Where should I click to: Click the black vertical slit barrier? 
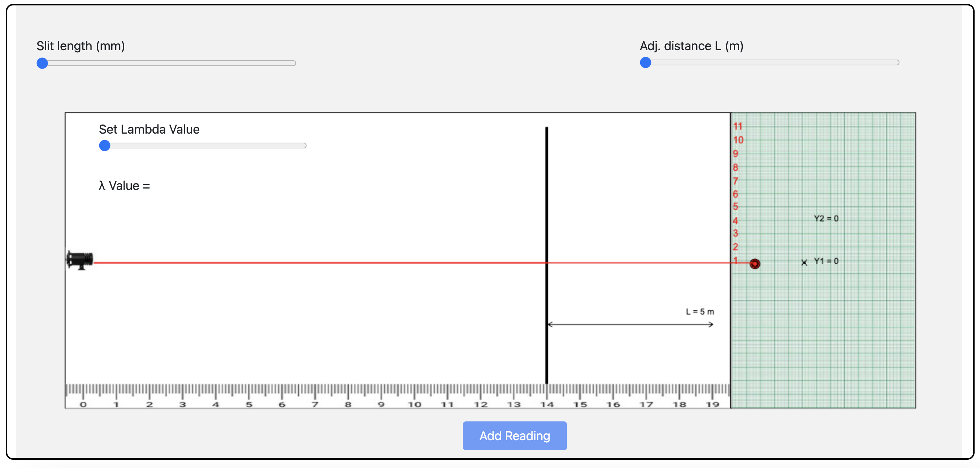tap(547, 228)
